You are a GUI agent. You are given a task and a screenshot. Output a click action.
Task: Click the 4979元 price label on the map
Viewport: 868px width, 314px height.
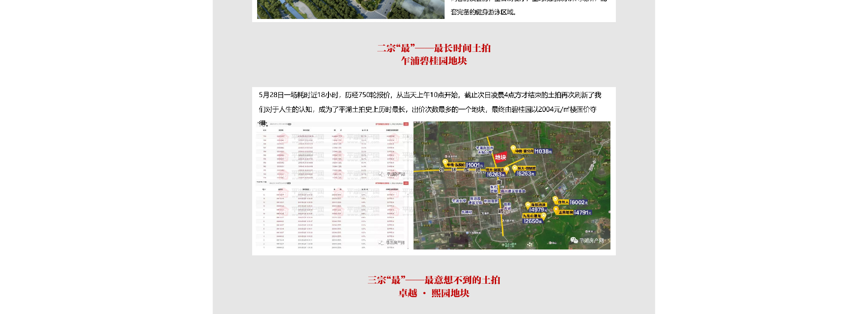pos(539,210)
